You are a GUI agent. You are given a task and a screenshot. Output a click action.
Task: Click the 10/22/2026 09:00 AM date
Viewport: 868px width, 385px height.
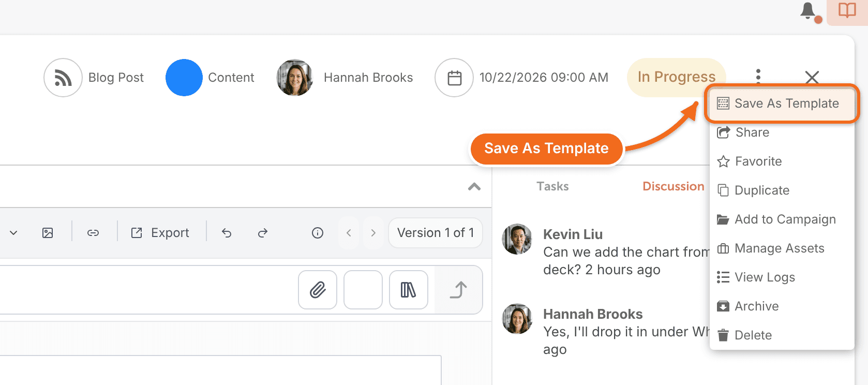544,78
